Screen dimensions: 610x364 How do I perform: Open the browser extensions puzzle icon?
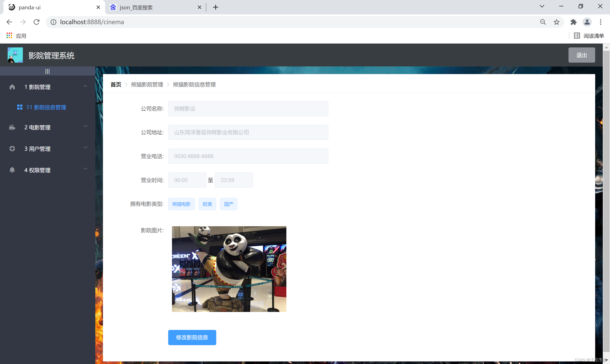[573, 22]
